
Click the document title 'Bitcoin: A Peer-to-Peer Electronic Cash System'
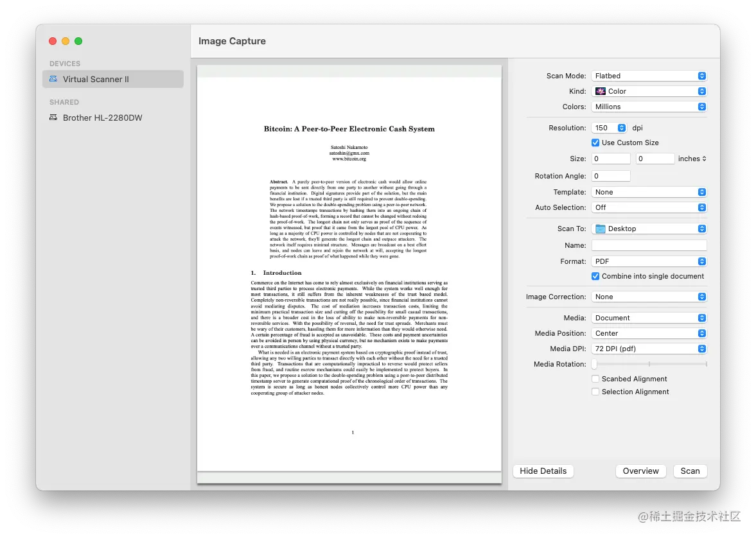349,128
